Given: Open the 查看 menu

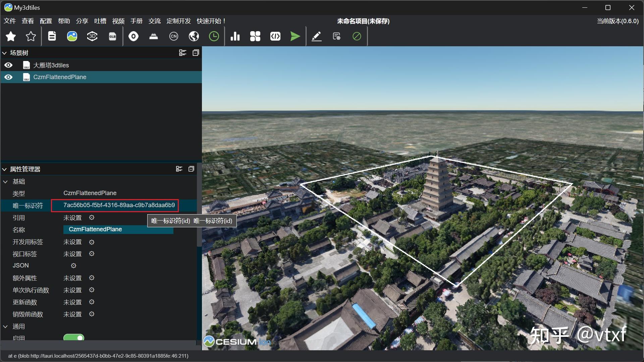Looking at the screenshot, I should point(28,21).
